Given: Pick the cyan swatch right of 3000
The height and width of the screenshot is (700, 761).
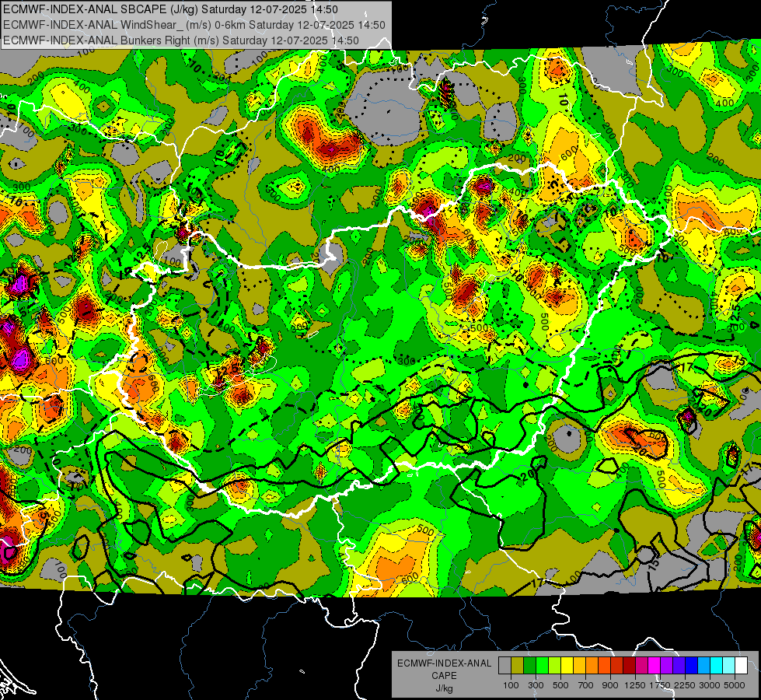Looking at the screenshot, I should click(x=717, y=666).
